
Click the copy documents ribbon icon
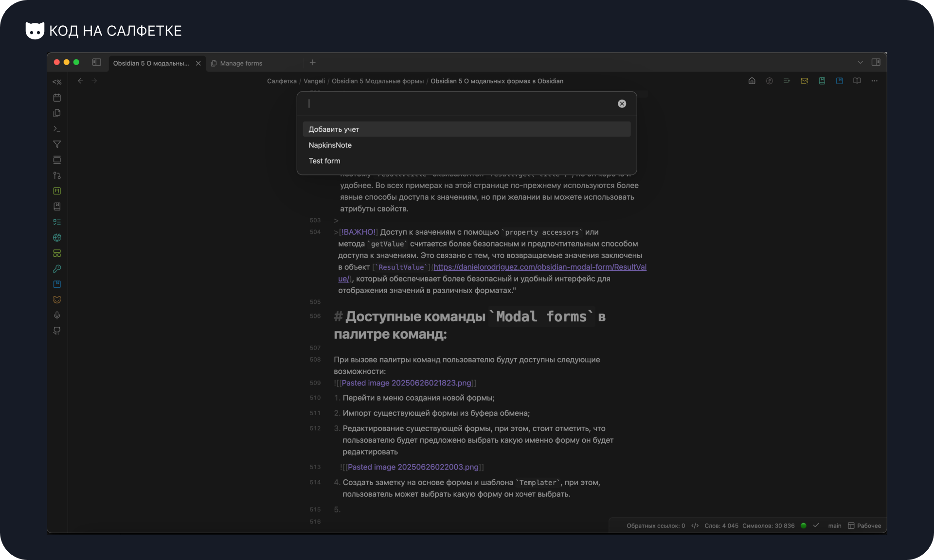[x=57, y=113]
